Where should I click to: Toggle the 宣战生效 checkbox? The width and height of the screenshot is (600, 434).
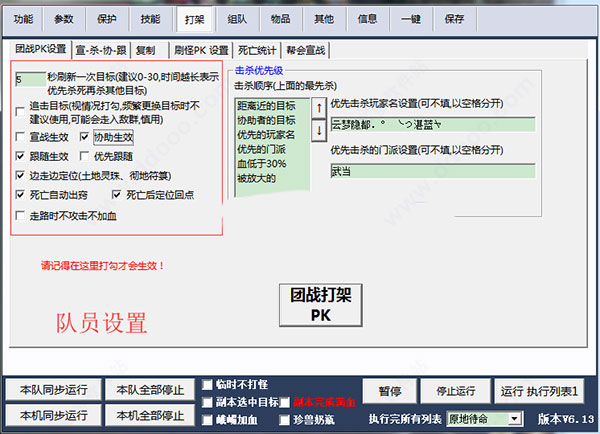[20, 137]
